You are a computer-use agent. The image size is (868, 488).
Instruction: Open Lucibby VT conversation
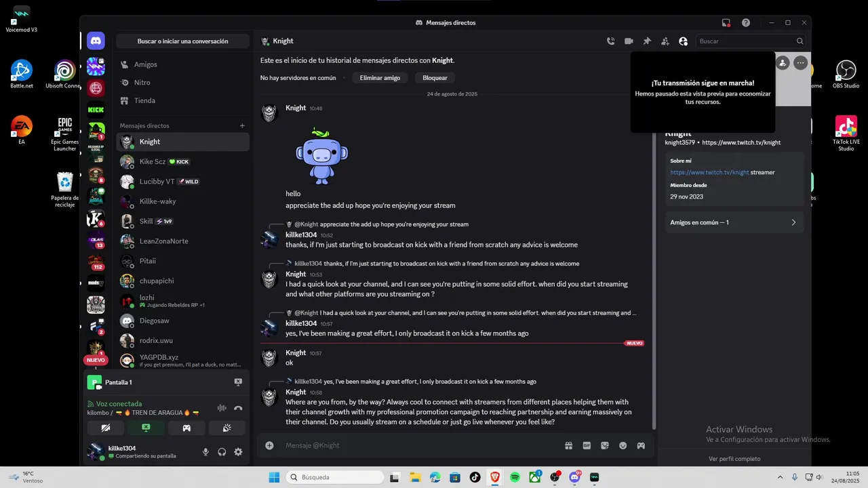182,182
